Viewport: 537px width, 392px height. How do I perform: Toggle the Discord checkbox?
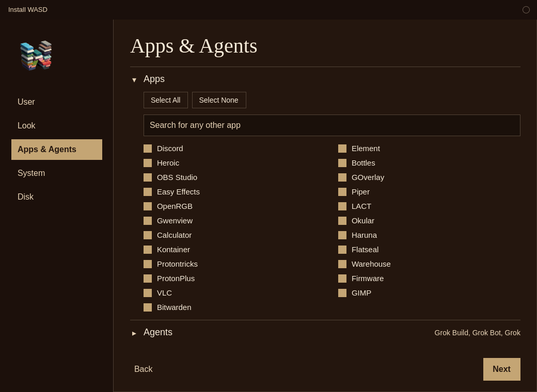[x=148, y=149]
